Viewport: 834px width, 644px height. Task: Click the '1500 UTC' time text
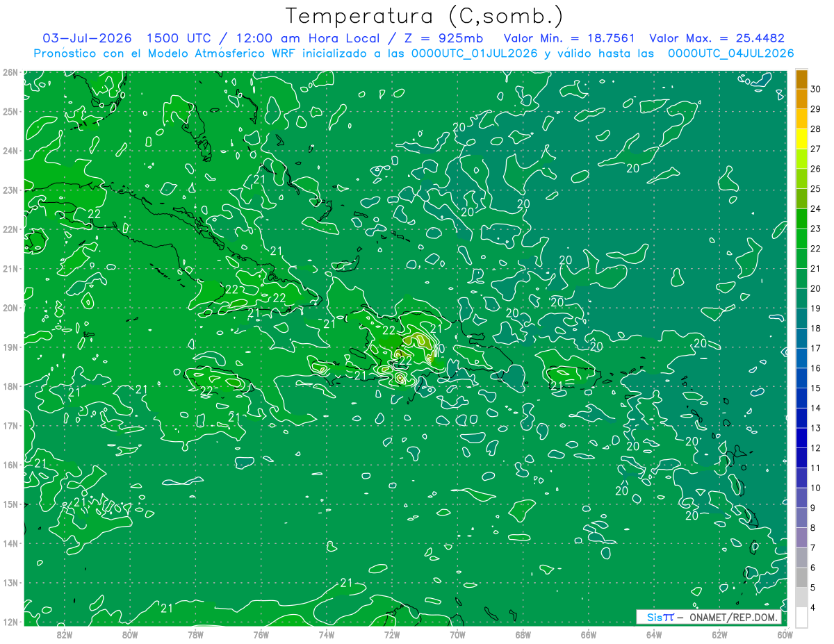pos(179,38)
